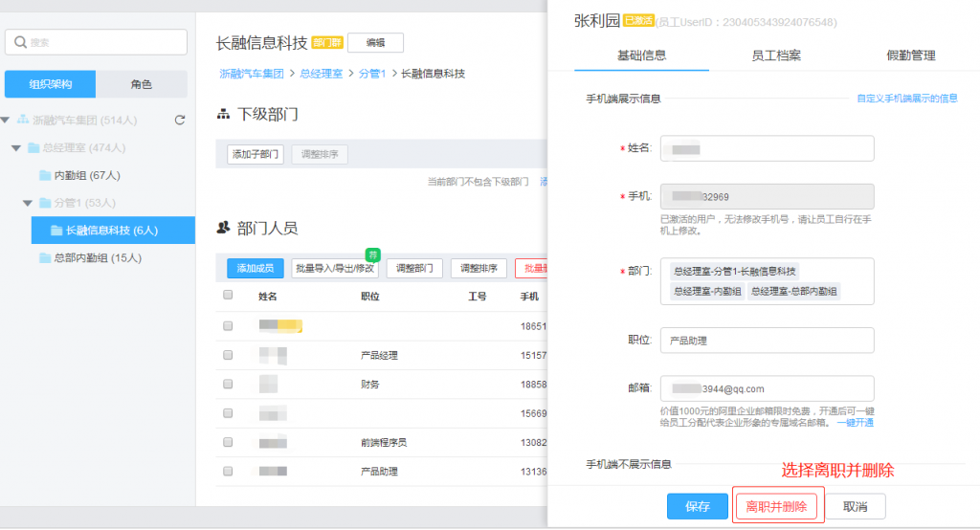Check the box for the 产品经理 row
980x530 pixels.
coord(228,355)
